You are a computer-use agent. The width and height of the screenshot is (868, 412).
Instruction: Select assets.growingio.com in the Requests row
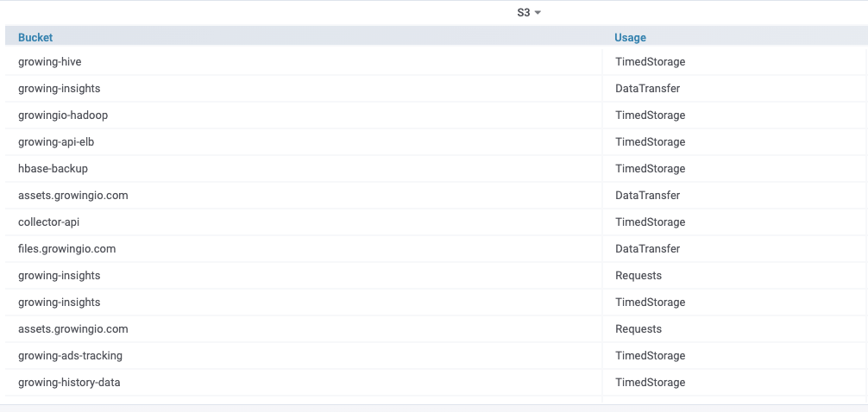73,329
